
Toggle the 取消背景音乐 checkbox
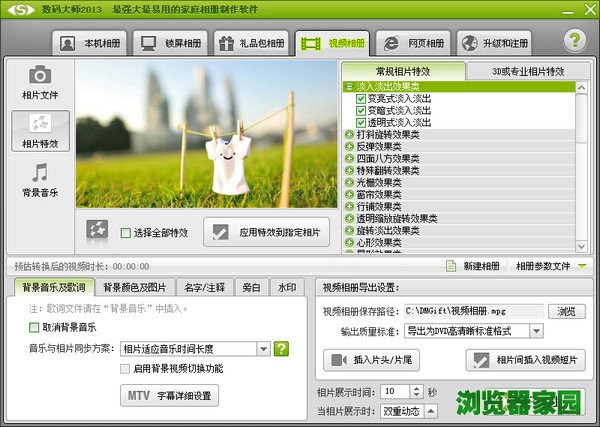point(35,327)
